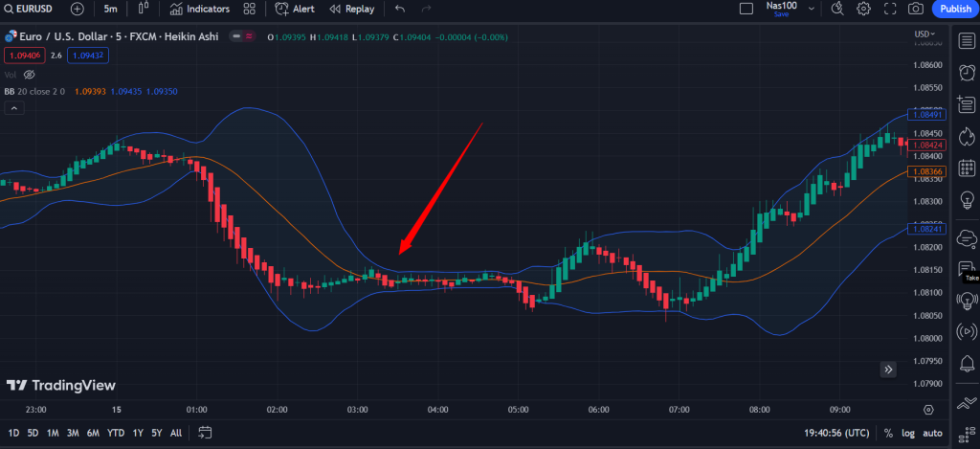Viewport: 980px width, 449px height.
Task: Click the Publish button
Action: coord(955,9)
